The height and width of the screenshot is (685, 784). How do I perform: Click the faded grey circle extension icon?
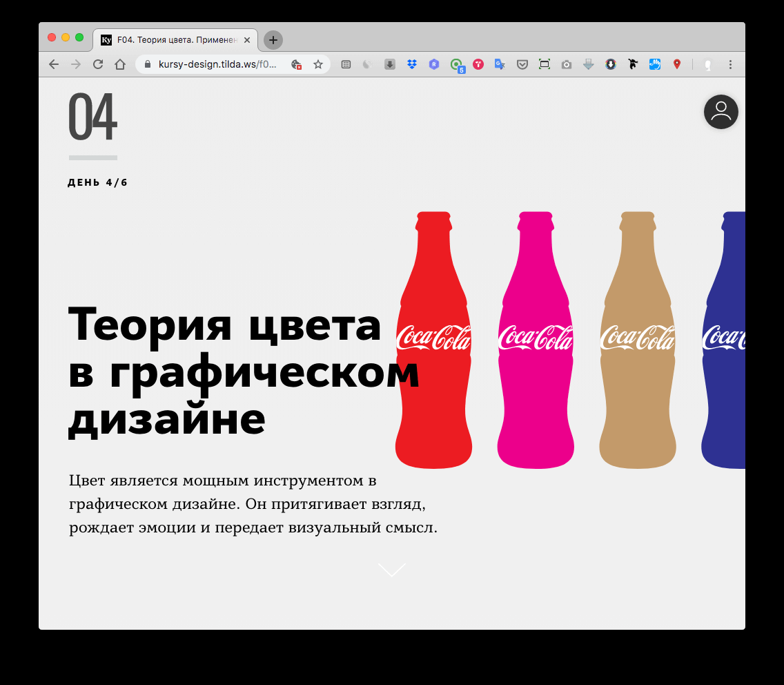pyautogui.click(x=367, y=64)
